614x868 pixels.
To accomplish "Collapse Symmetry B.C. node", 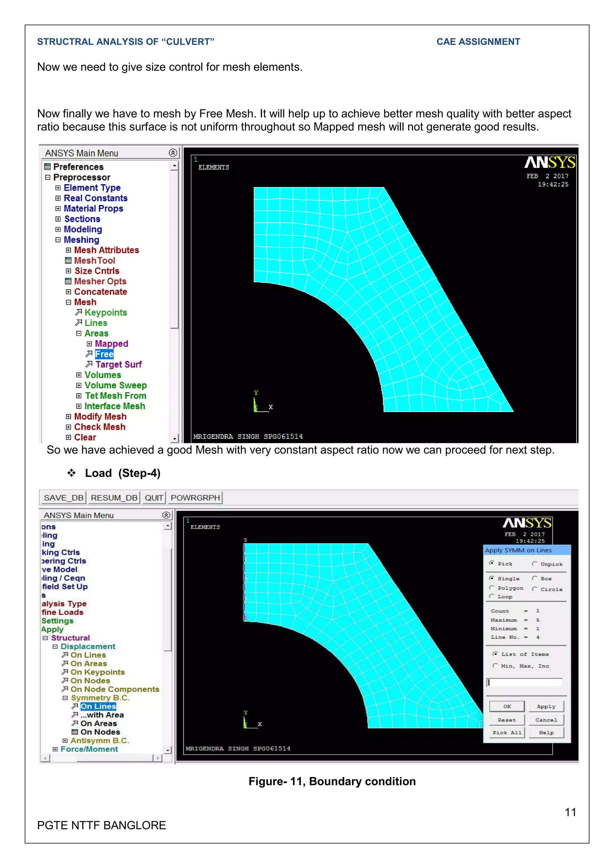I will [x=65, y=698].
